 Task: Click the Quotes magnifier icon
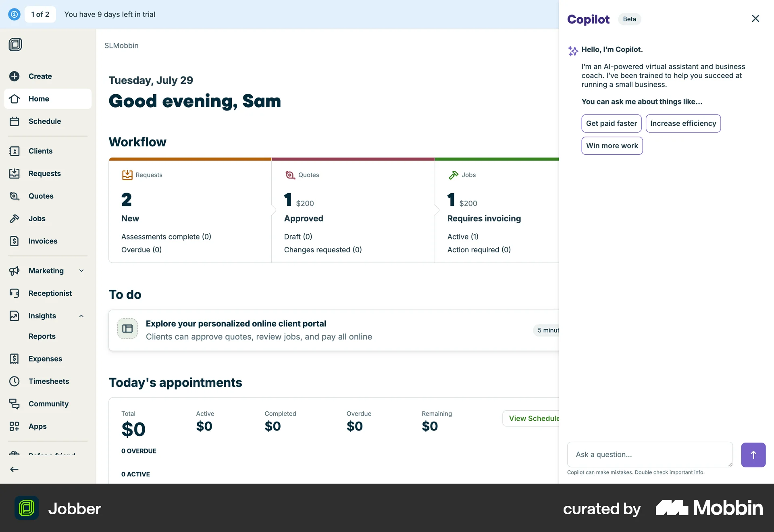click(15, 196)
